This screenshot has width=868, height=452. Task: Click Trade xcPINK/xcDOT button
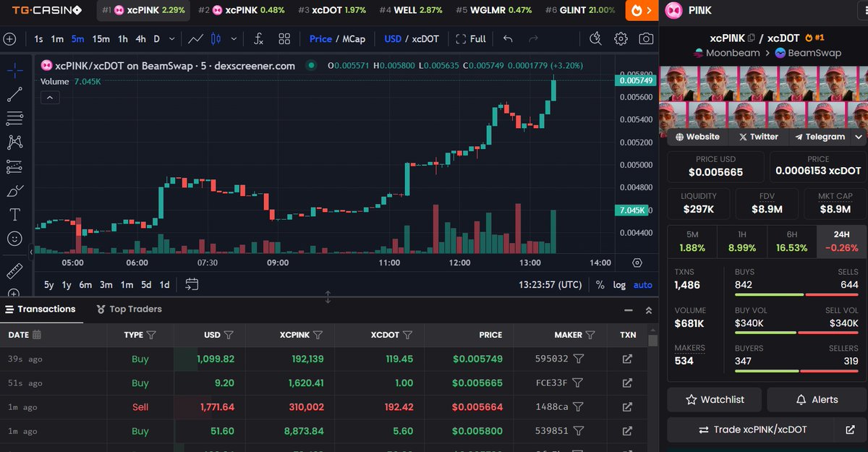coord(752,430)
